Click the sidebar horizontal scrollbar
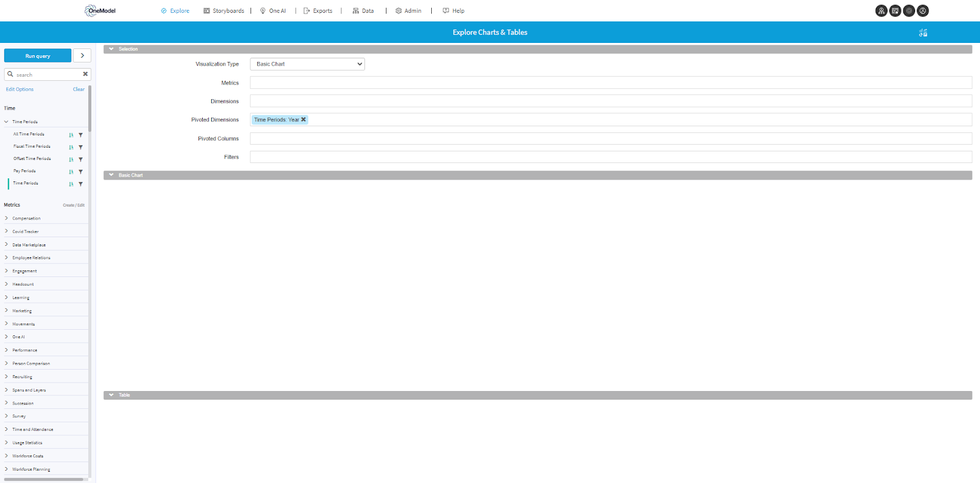This screenshot has width=980, height=483. [x=43, y=479]
